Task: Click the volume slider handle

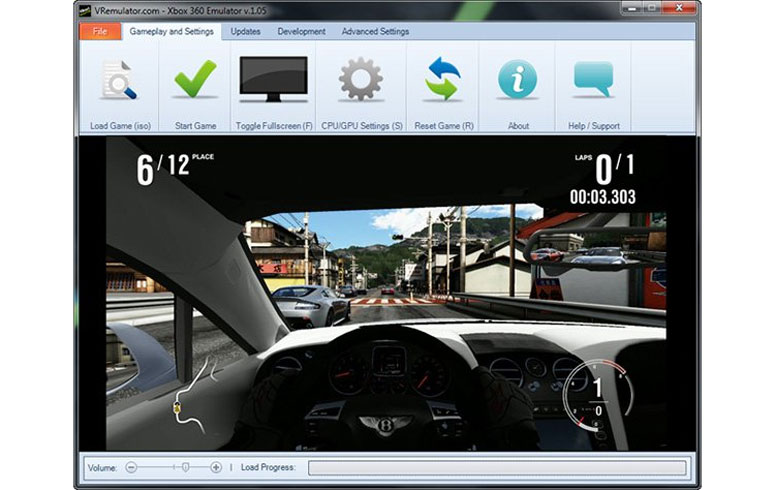Action: (185, 467)
